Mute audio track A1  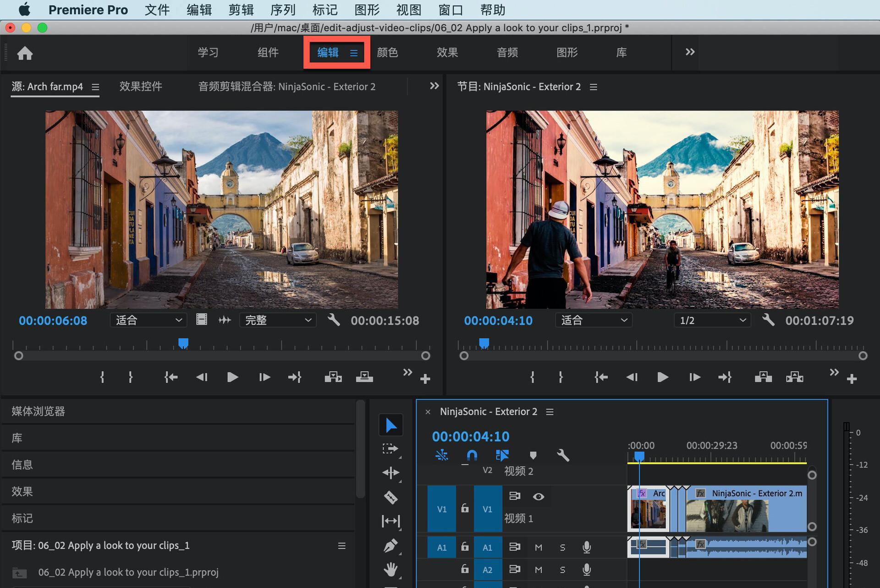pyautogui.click(x=539, y=547)
